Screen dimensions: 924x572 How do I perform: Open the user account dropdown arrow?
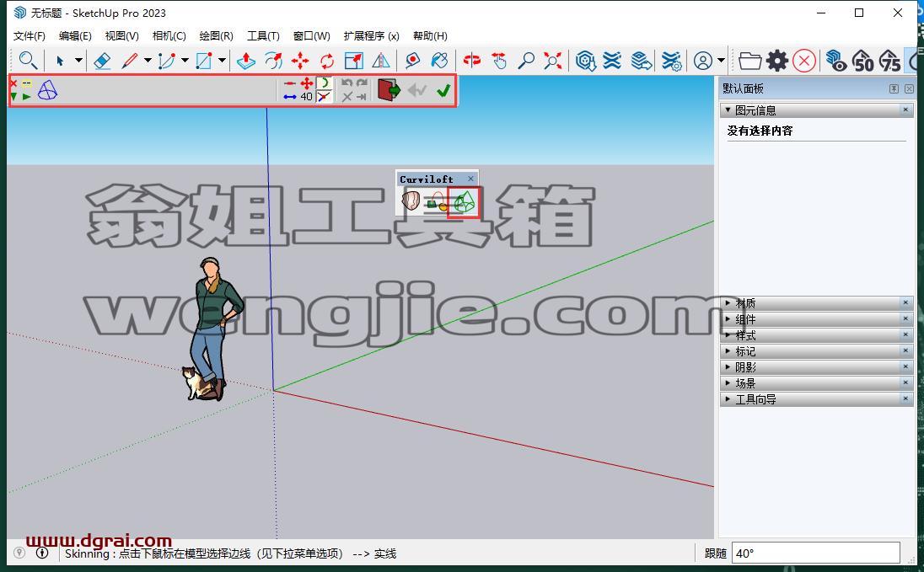[x=722, y=60]
